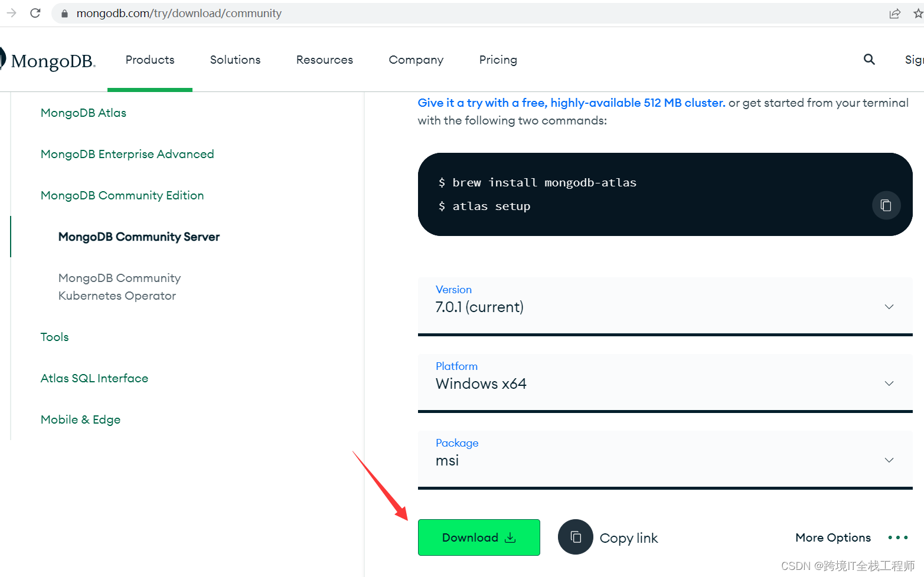This screenshot has width=924, height=577.
Task: Expand the Package dropdown showing msi
Action: [665, 459]
